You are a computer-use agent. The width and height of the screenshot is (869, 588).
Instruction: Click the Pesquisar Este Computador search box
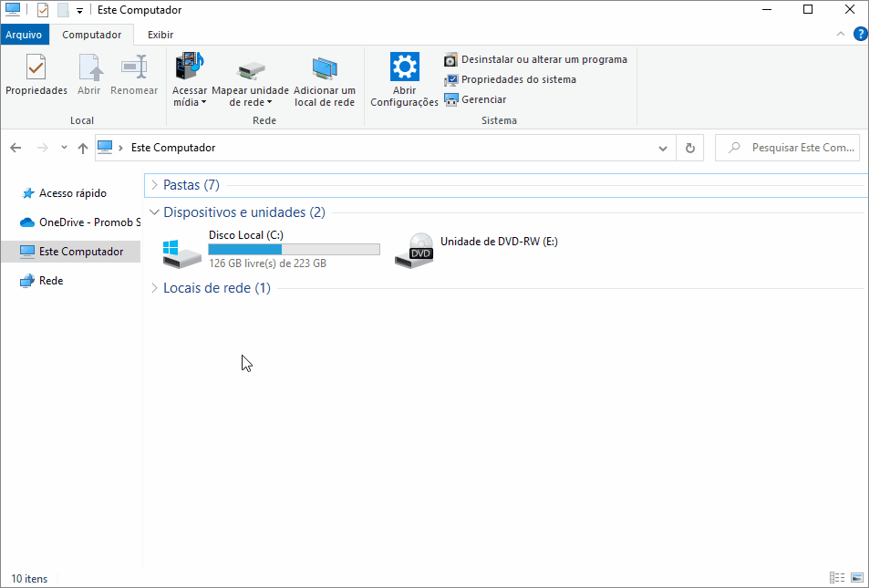(x=787, y=148)
